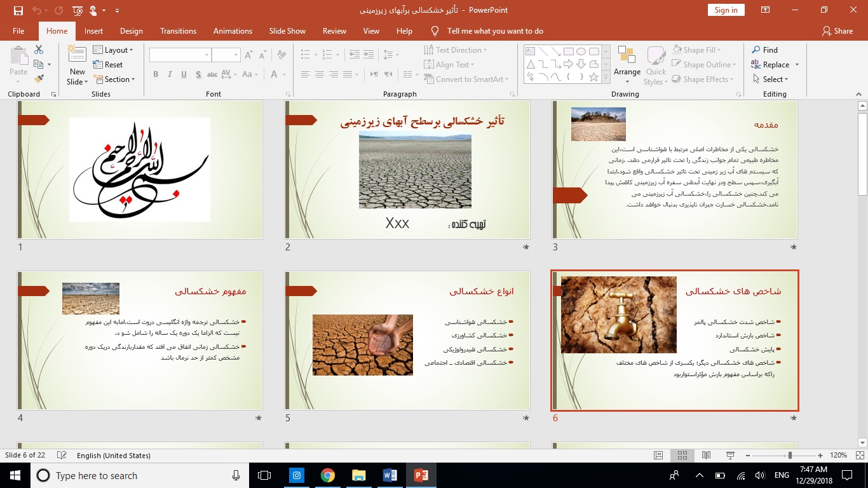868x488 pixels.
Task: Select slide 5 thumbnail انواع خشکسالی
Action: [x=407, y=341]
